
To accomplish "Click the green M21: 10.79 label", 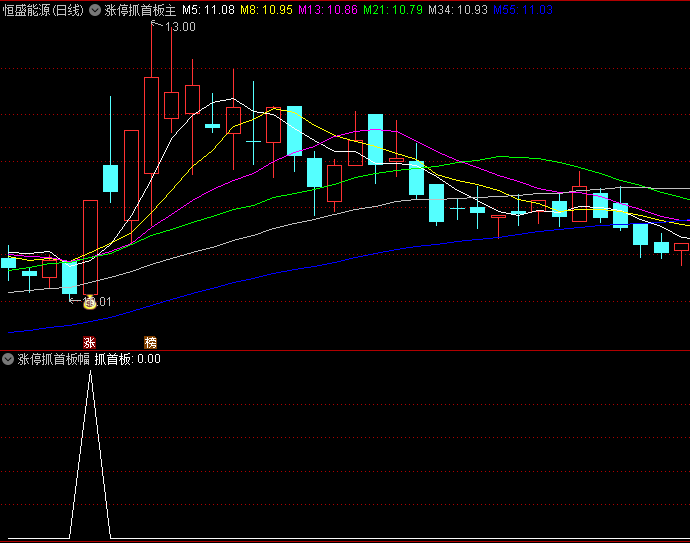I will tap(392, 10).
